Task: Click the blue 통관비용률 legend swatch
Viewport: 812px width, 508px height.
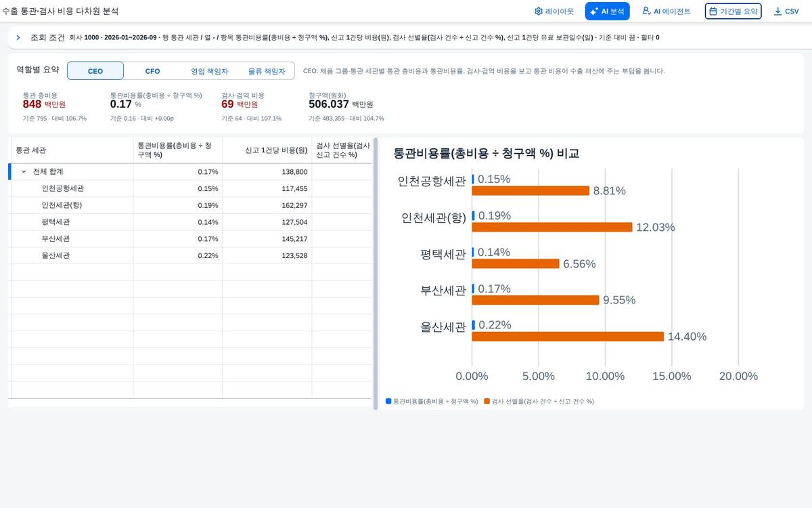Action: [x=388, y=401]
